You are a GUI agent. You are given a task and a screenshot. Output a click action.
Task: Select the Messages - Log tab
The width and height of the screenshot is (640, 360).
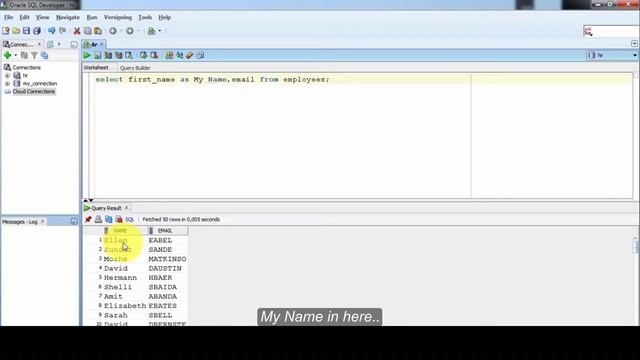click(x=20, y=222)
